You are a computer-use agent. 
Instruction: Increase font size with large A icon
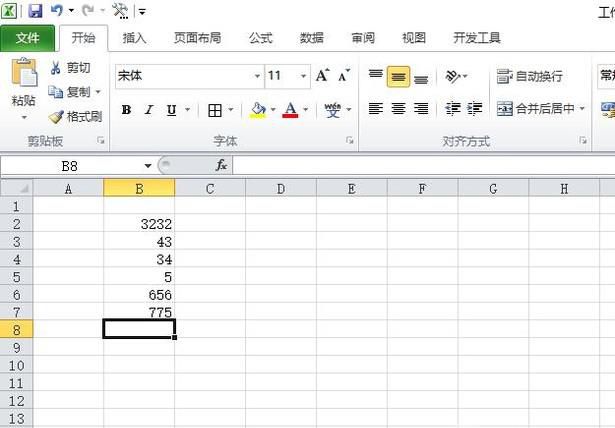(x=322, y=75)
